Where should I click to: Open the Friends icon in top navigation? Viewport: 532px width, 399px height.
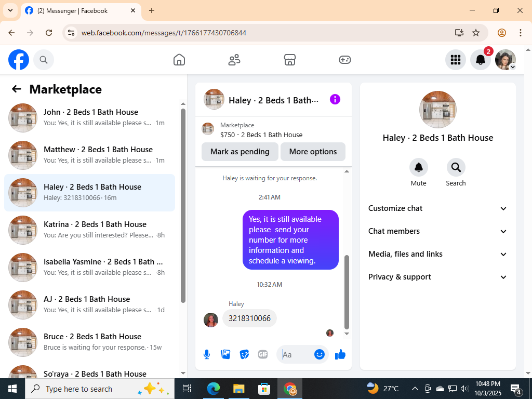(x=234, y=60)
